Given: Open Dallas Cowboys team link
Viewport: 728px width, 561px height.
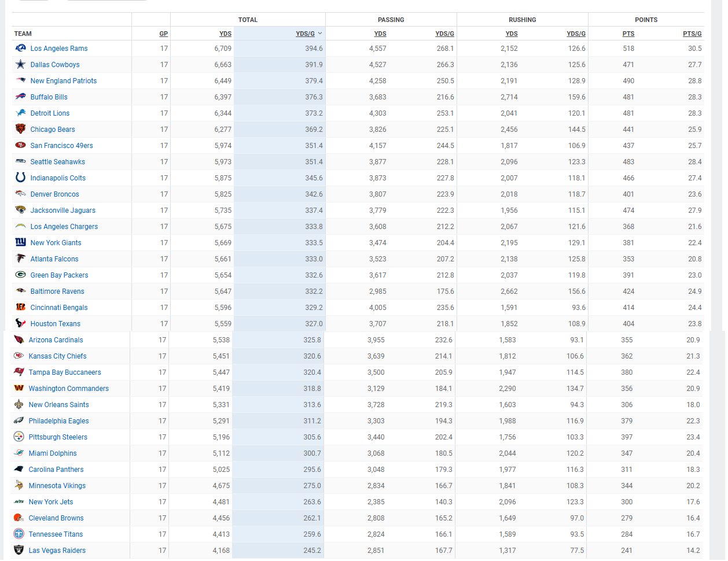Looking at the screenshot, I should 55,65.
